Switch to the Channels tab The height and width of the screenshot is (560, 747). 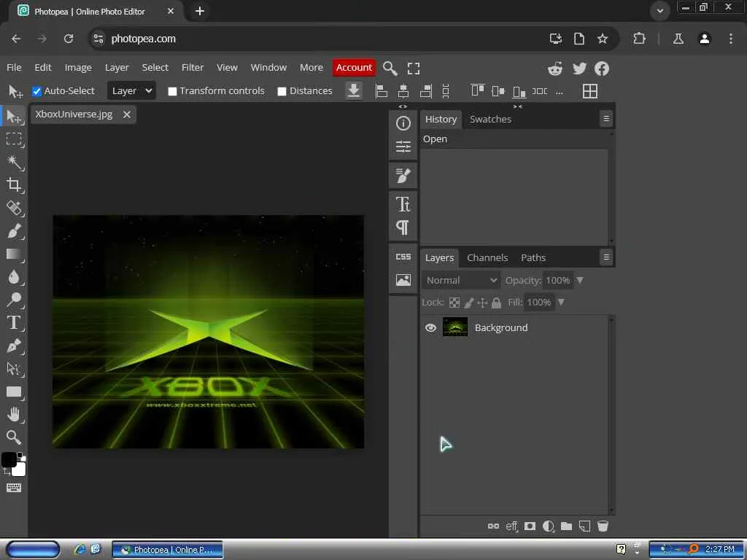point(487,257)
